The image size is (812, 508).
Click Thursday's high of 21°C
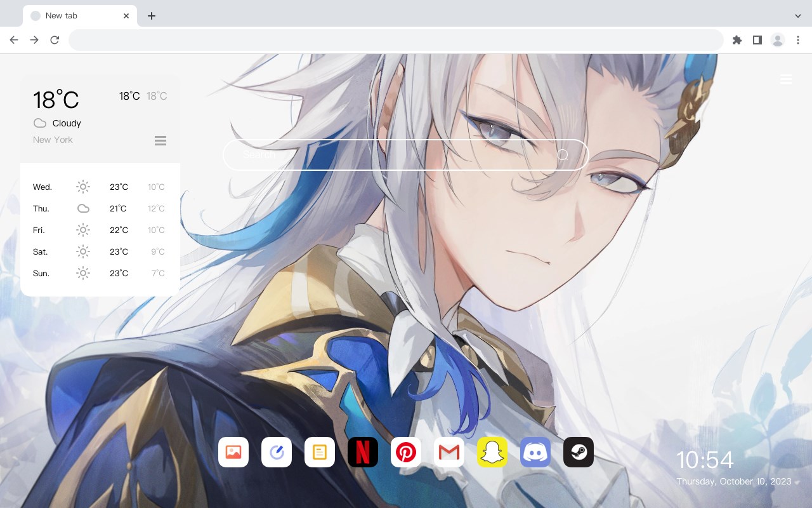118,208
